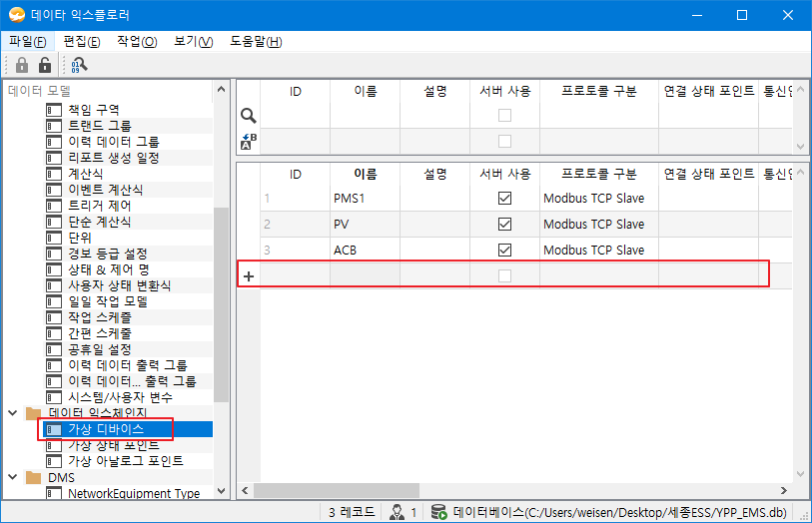Toggle server use checkbox for ACB
Image resolution: width=812 pixels, height=523 pixels.
(x=504, y=251)
